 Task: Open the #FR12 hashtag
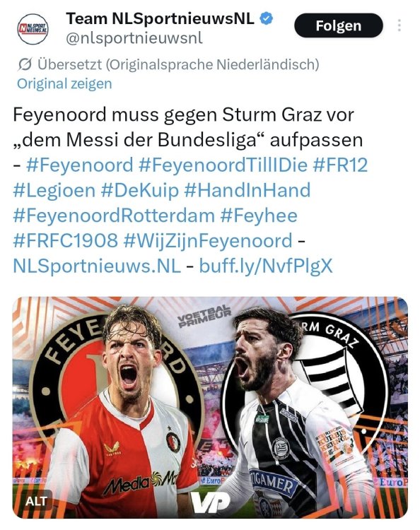point(340,165)
